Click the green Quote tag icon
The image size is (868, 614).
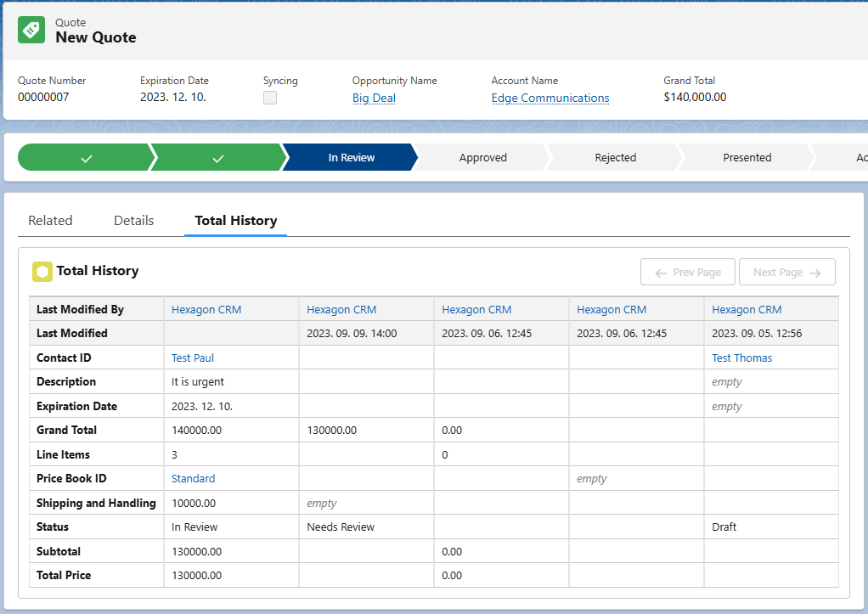[x=31, y=30]
